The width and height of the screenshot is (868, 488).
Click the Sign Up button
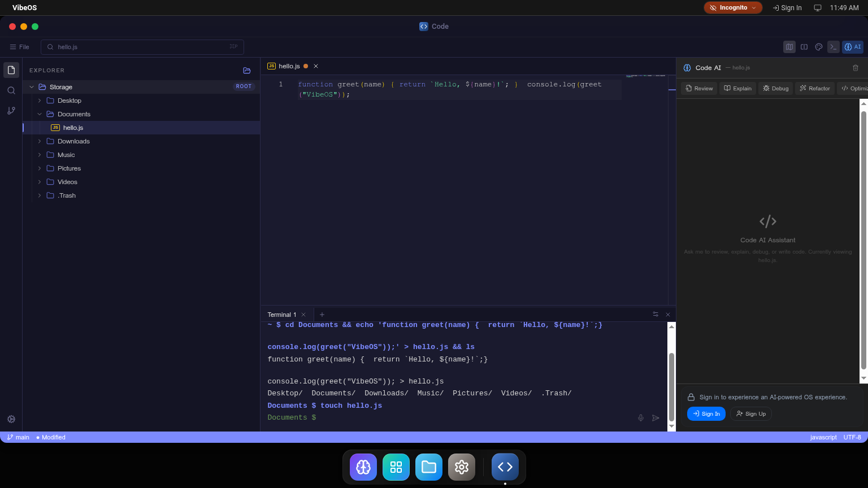coord(751,414)
